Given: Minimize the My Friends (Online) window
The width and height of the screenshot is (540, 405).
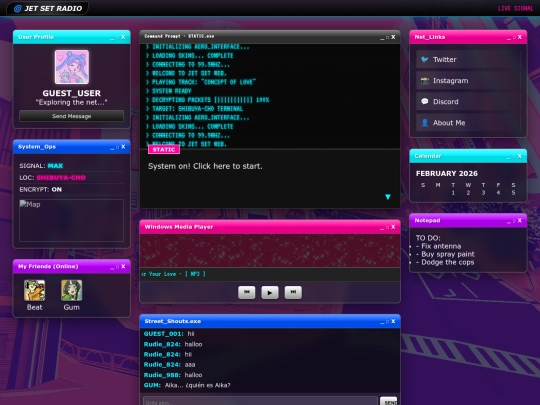Looking at the screenshot, I should 112,267.
